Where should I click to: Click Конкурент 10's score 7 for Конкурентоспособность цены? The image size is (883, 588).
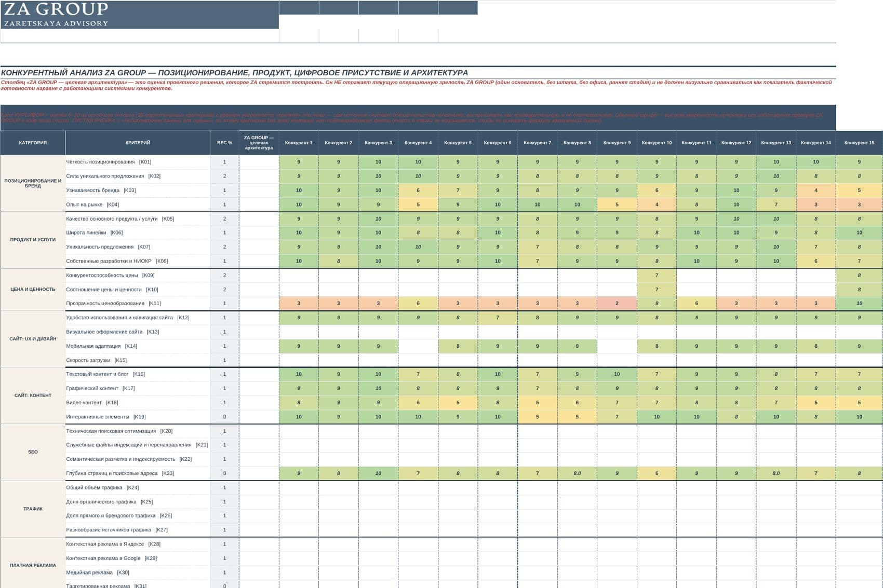[x=657, y=275]
